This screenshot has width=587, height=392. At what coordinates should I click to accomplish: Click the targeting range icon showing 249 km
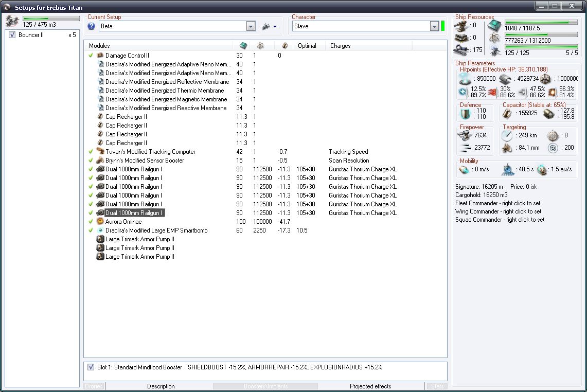point(507,135)
